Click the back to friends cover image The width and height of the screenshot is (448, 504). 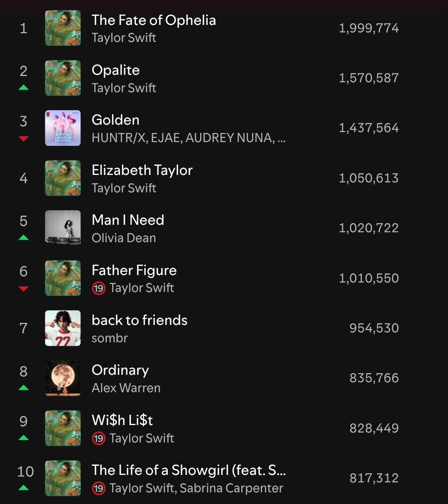(x=63, y=328)
